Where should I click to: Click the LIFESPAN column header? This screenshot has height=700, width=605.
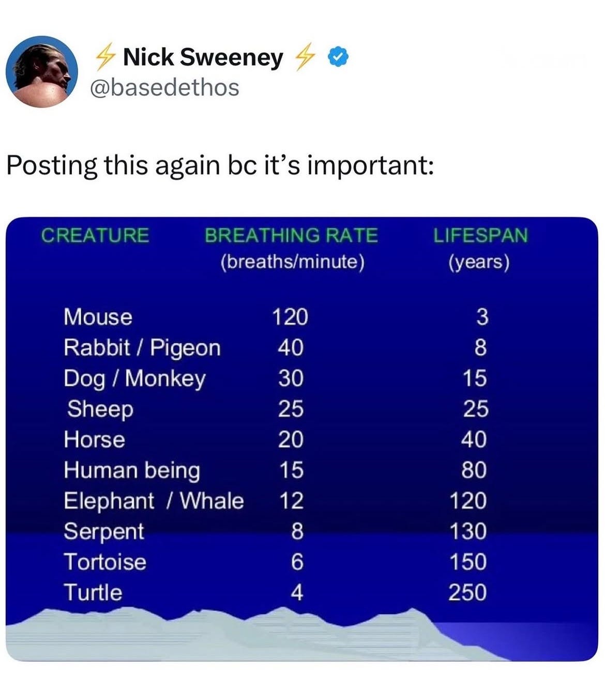coord(480,235)
